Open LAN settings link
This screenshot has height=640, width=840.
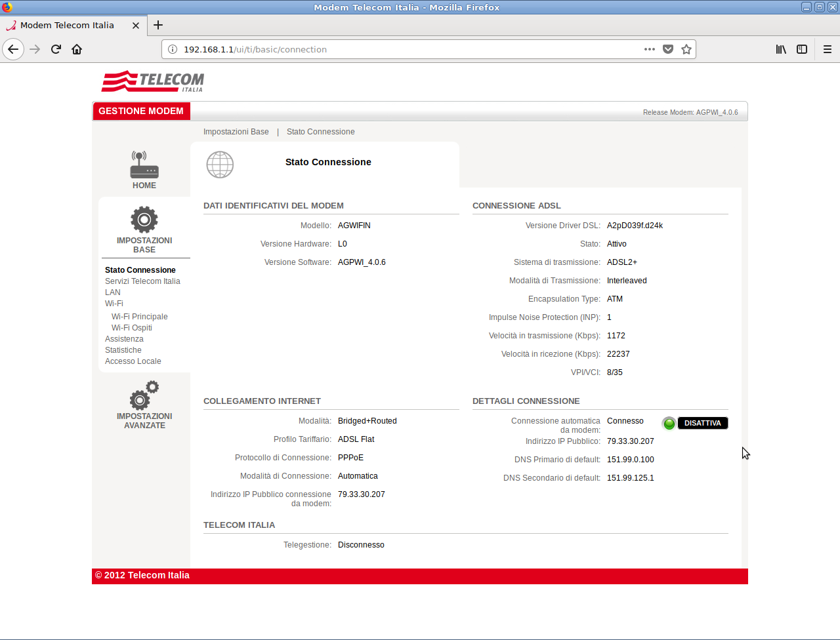[x=113, y=292]
